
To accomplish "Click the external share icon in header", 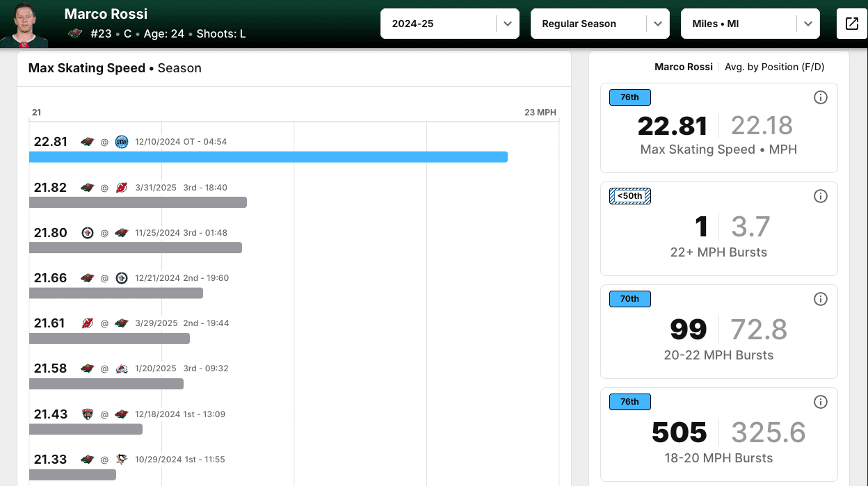I will click(x=852, y=24).
